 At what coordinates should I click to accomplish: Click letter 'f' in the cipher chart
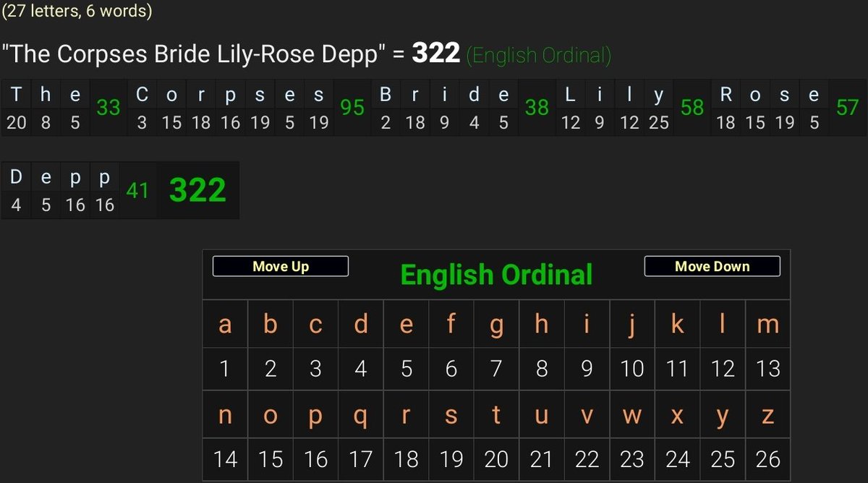(x=451, y=325)
